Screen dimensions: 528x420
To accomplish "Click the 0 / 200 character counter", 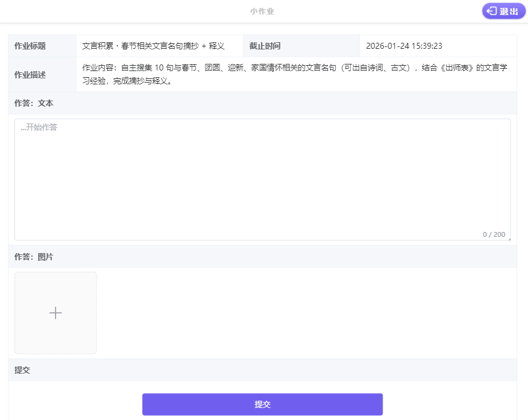I will [494, 234].
